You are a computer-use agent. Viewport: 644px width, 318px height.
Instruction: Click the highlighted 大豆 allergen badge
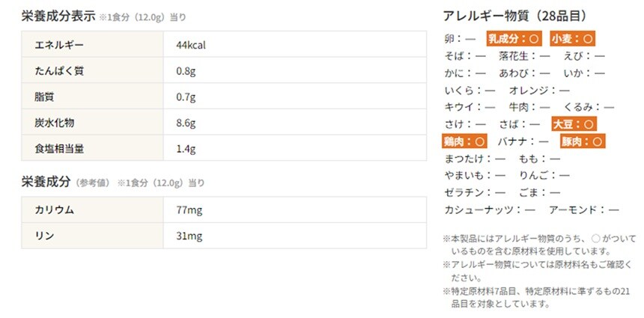[574, 123]
